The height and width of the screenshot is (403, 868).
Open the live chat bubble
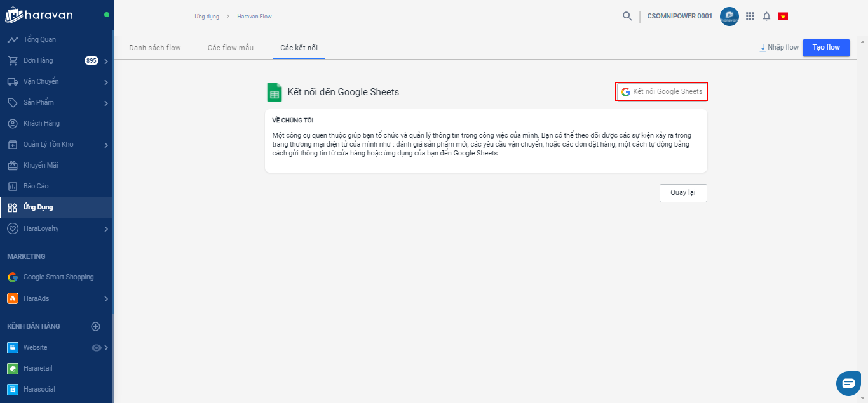(848, 383)
